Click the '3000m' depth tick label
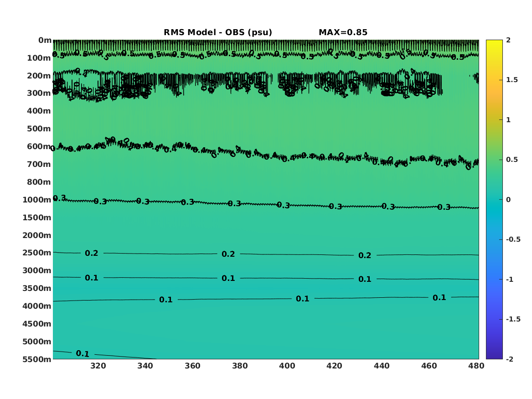532x399 pixels. pos(37,270)
